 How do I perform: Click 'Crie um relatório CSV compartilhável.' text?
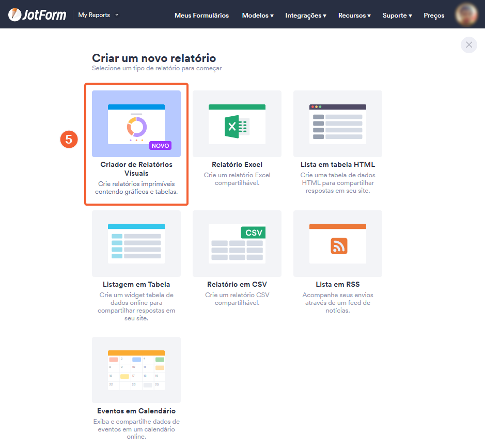237,299
